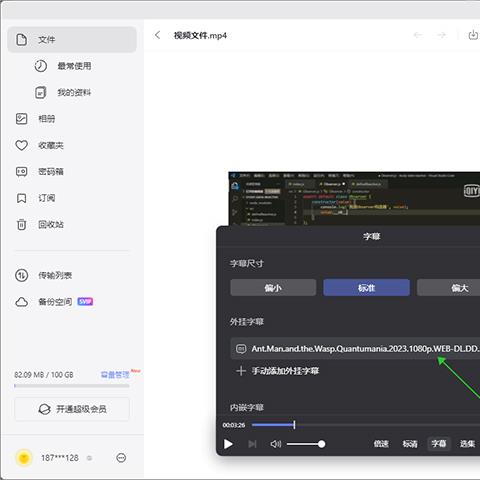The height and width of the screenshot is (480, 480).
Task: Toggle the 字幕 subtitle panel button
Action: [x=439, y=444]
